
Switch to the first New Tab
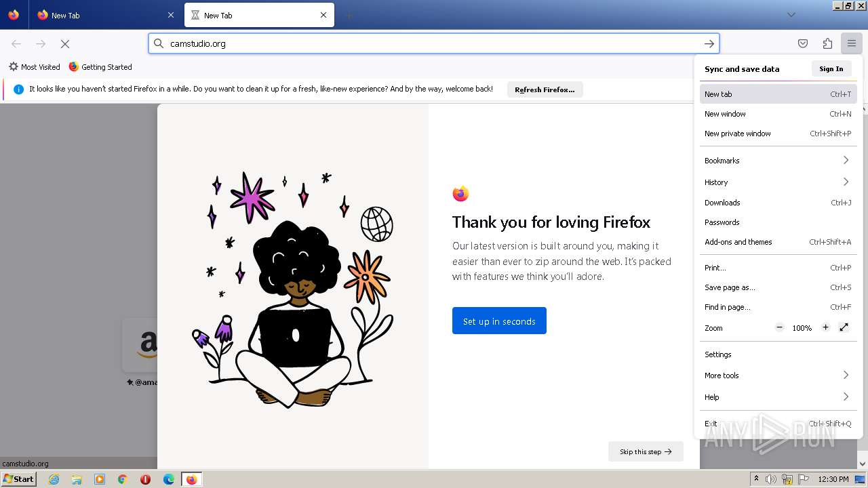105,15
